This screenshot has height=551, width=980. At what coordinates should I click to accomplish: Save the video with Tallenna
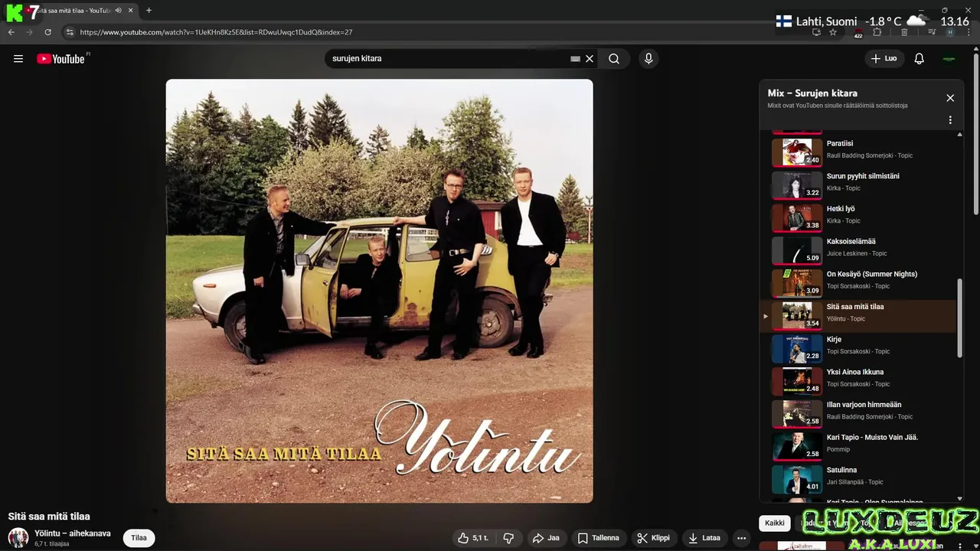[x=599, y=538]
